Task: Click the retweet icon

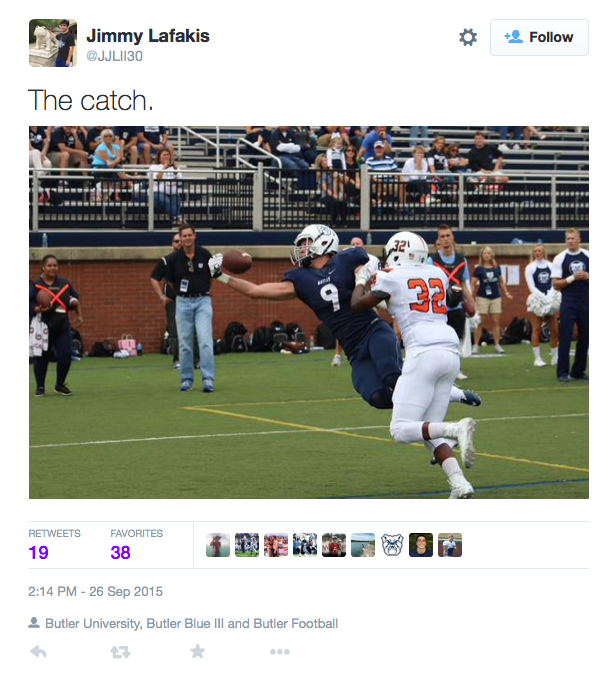Action: pyautogui.click(x=120, y=652)
